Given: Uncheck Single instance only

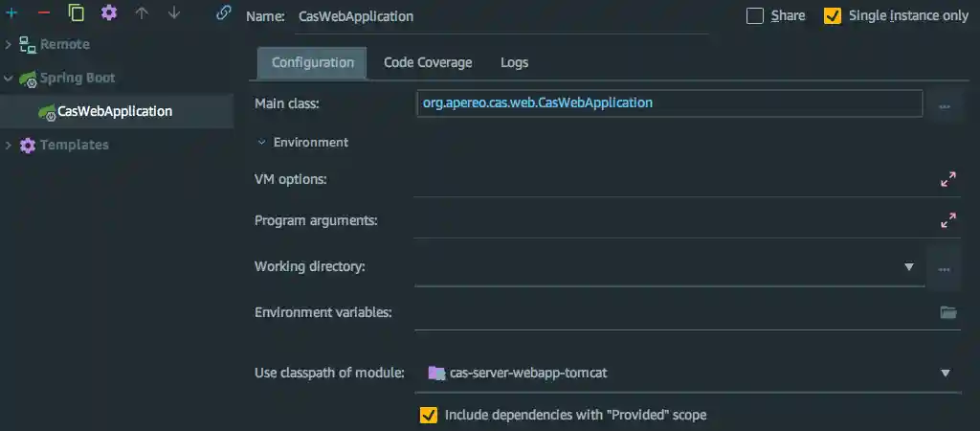Looking at the screenshot, I should pos(833,16).
